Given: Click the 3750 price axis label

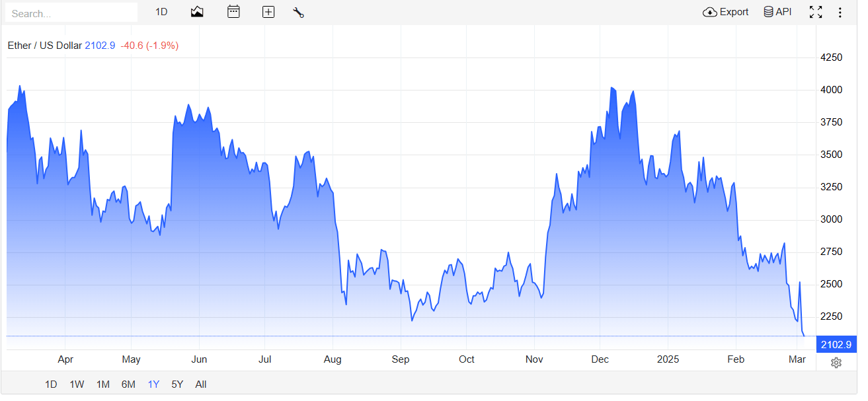Looking at the screenshot, I should pos(832,122).
